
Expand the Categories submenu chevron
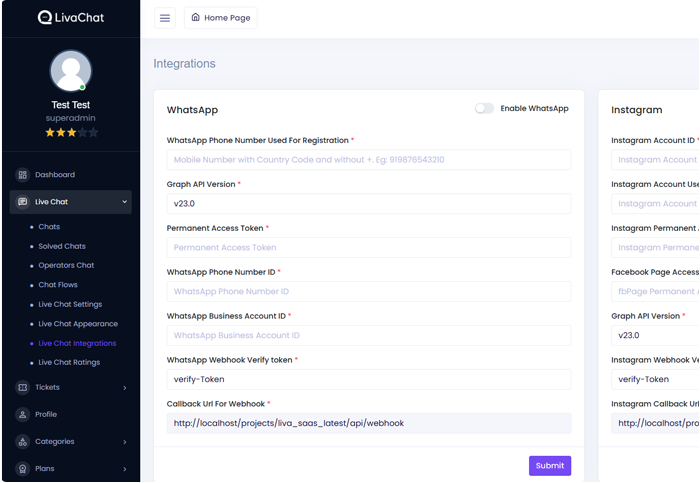click(x=125, y=441)
